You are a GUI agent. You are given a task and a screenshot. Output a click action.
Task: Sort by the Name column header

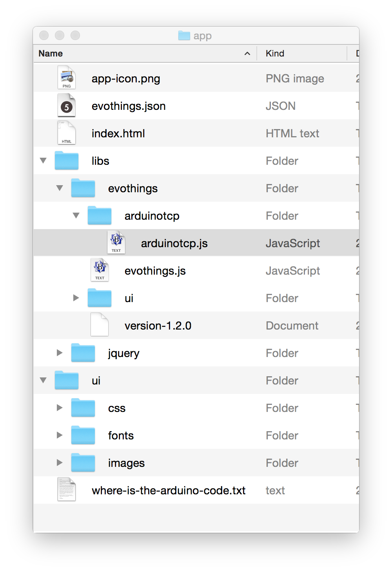click(x=51, y=53)
